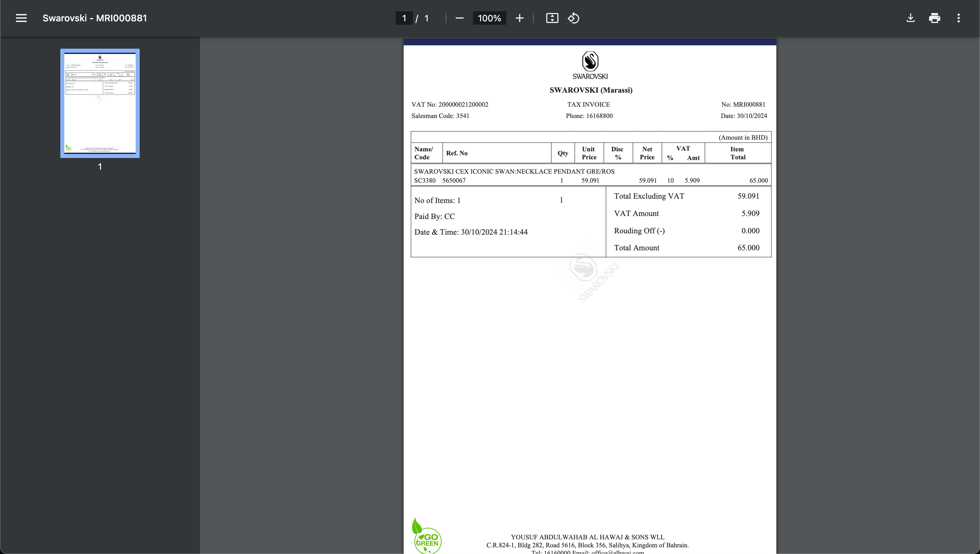Image resolution: width=980 pixels, height=554 pixels.
Task: Click 'No of Items: 1' text
Action: point(437,201)
